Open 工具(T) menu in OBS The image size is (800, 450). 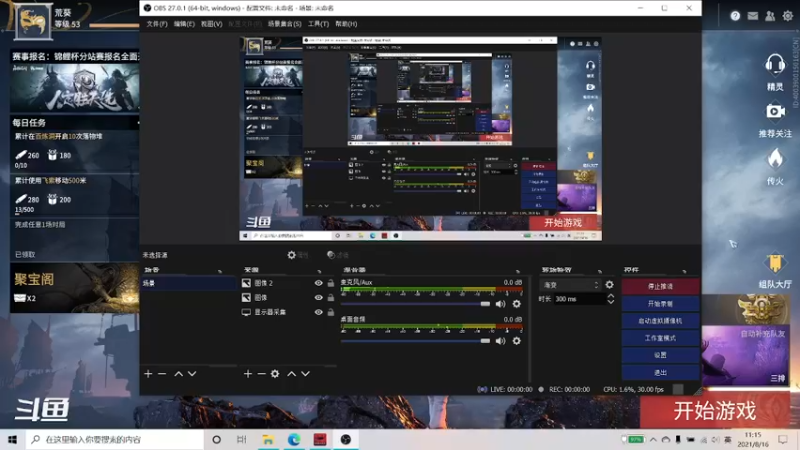coord(318,24)
